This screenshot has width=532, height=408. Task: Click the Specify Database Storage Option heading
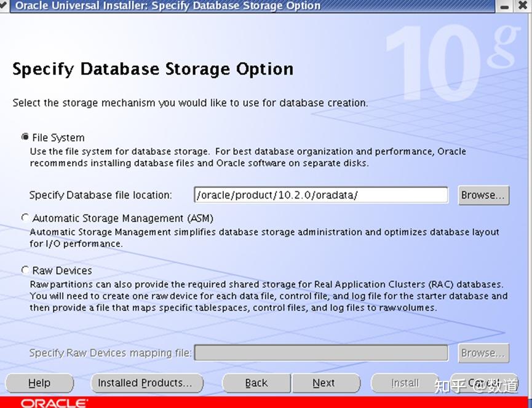coord(153,69)
